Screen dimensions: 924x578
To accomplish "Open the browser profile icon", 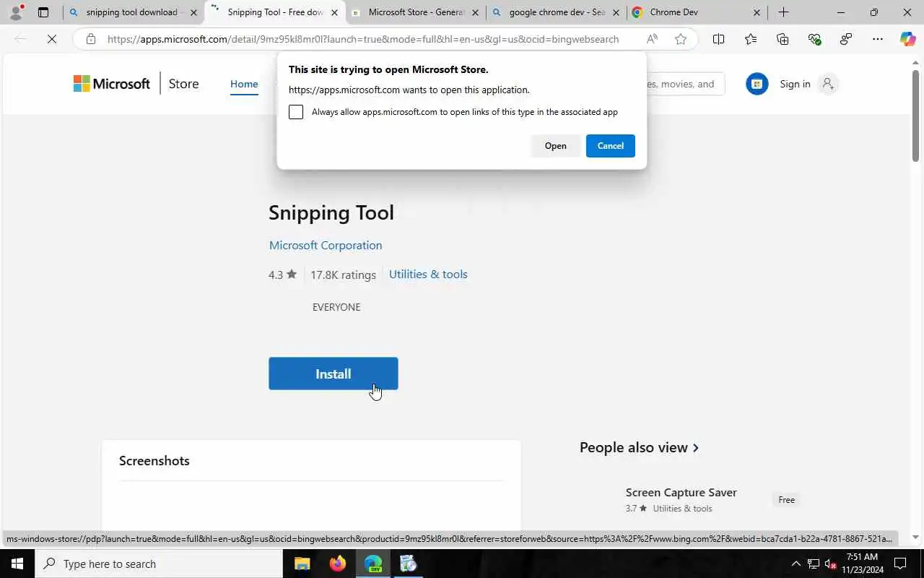I will (16, 12).
